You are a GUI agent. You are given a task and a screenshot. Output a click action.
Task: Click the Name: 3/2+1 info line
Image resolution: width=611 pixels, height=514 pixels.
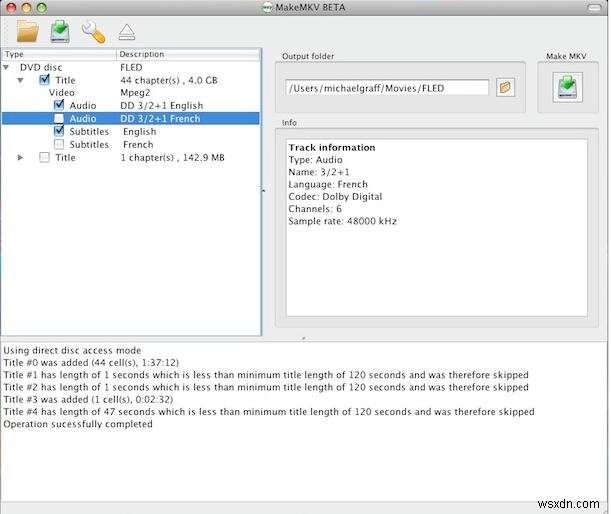click(x=319, y=172)
